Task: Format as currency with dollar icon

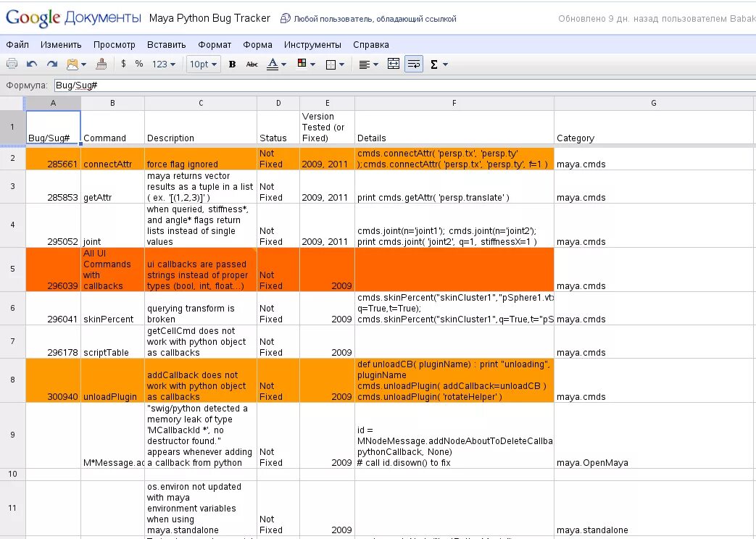Action: click(x=124, y=64)
